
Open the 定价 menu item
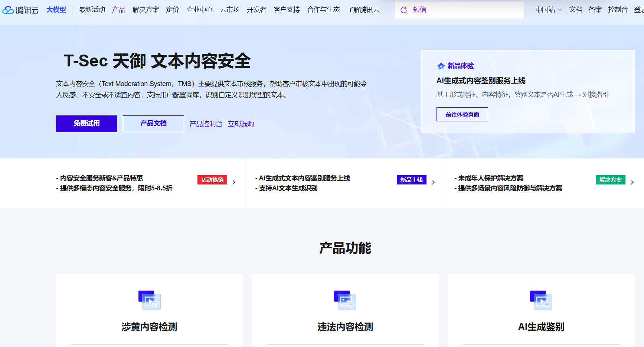[173, 10]
